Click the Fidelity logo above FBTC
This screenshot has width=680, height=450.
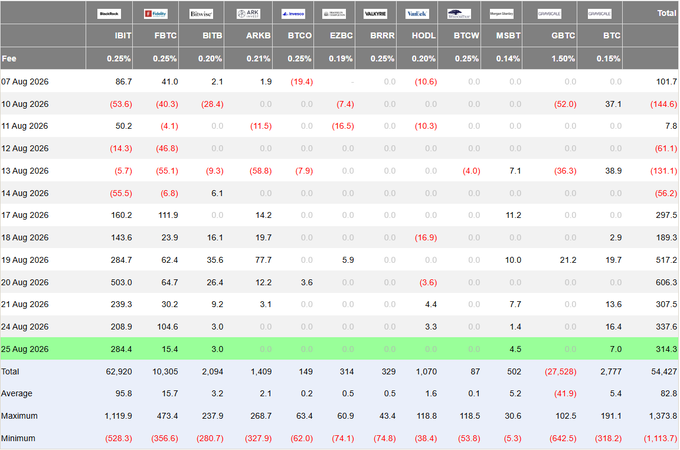[x=156, y=14]
